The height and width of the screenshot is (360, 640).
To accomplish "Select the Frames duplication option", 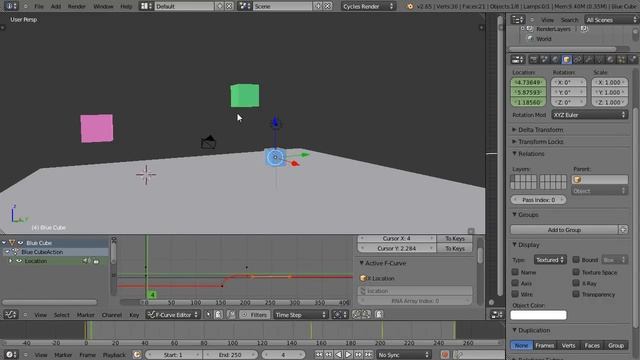I will pos(544,345).
